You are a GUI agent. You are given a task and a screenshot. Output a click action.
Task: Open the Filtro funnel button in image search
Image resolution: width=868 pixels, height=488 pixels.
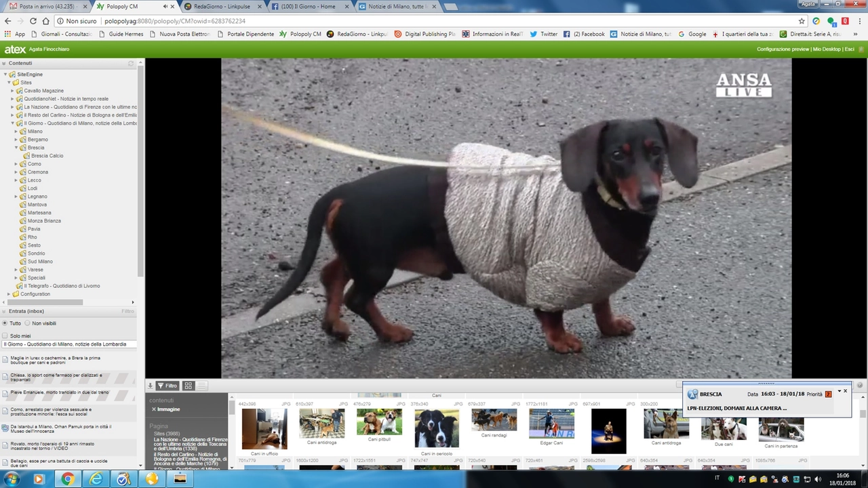[167, 386]
